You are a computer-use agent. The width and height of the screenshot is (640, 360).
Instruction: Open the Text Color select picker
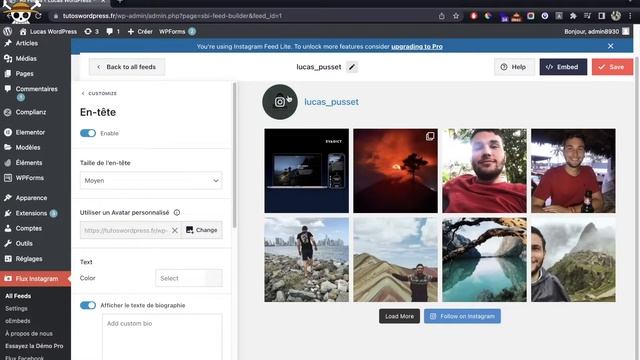click(x=189, y=278)
